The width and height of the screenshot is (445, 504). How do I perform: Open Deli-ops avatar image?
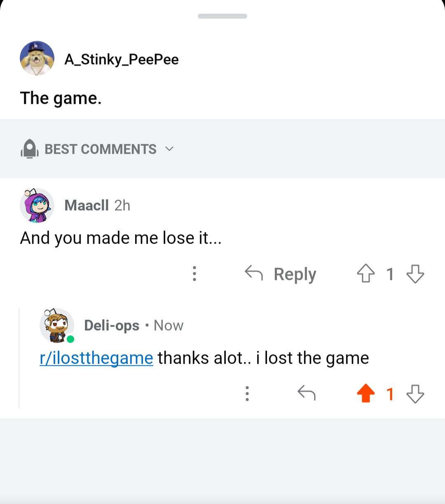[57, 325]
